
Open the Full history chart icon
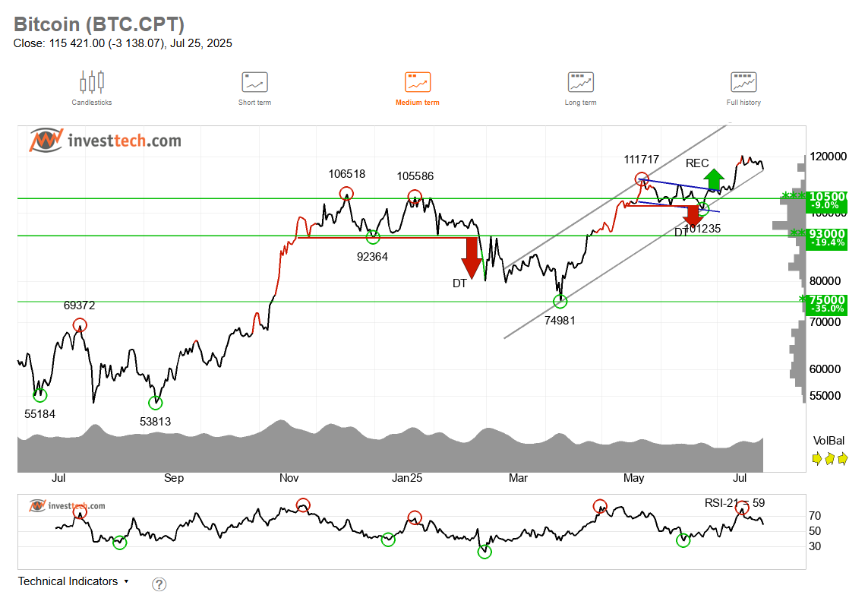point(743,82)
